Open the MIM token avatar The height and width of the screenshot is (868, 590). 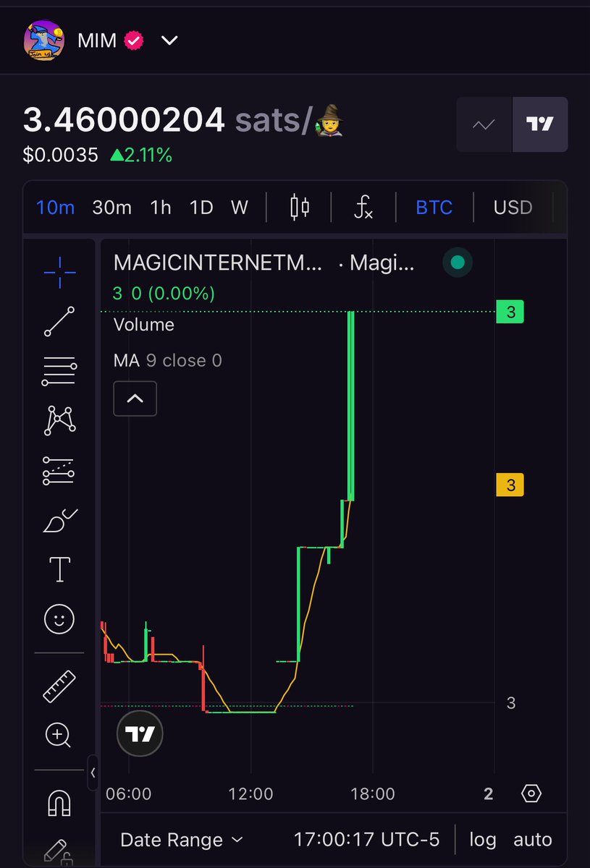[x=45, y=41]
